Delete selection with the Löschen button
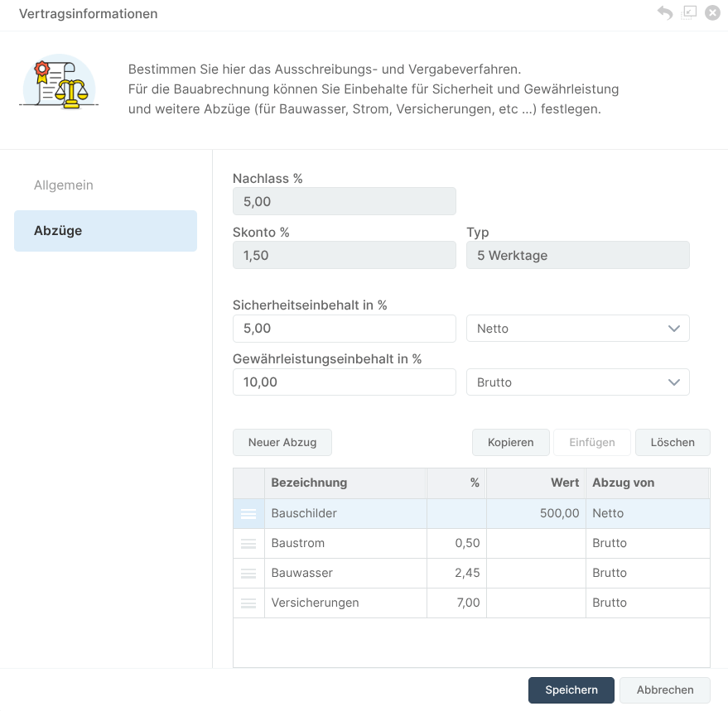The width and height of the screenshot is (728, 711). click(673, 442)
